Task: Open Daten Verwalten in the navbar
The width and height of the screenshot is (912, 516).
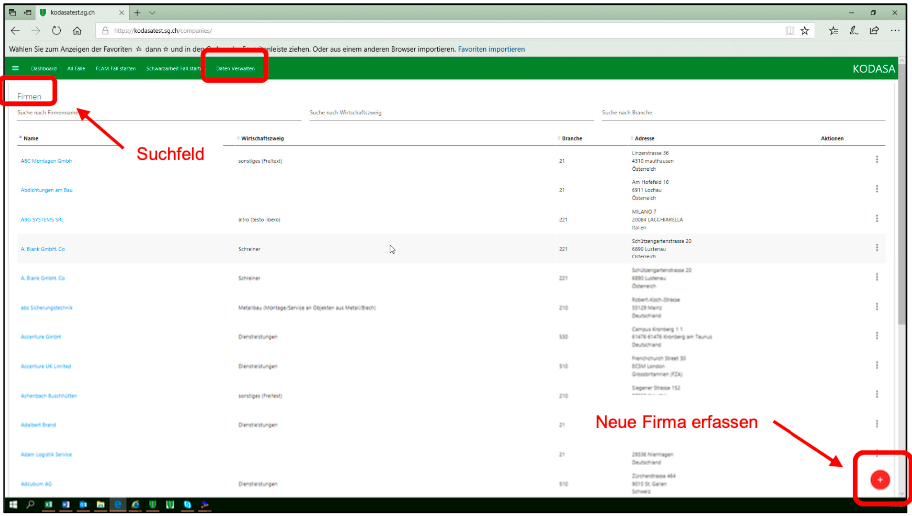Action: [x=235, y=68]
